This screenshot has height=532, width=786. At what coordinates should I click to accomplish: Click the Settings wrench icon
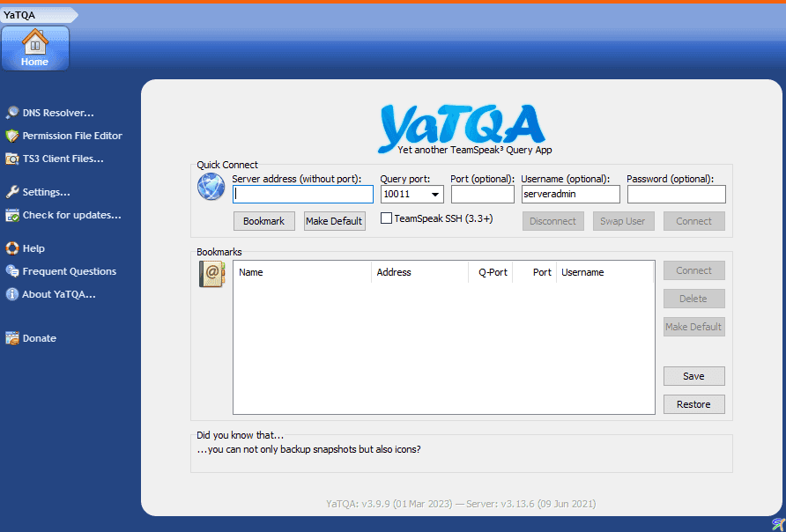pyautogui.click(x=12, y=192)
